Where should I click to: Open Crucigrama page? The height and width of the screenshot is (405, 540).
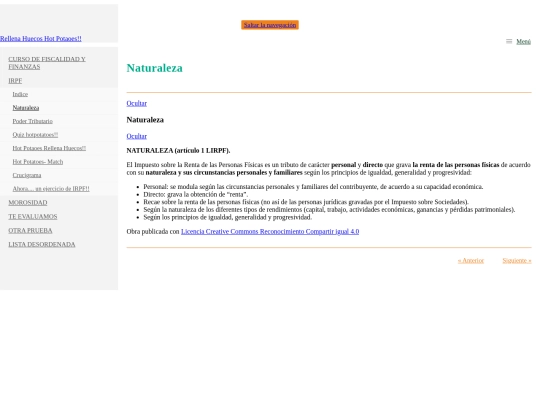(x=27, y=175)
